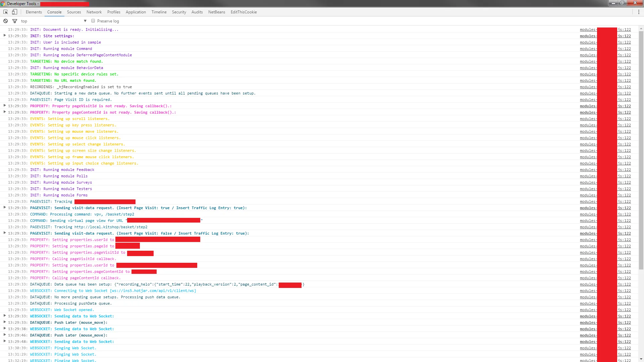The image size is (644, 362).
Task: Toggle the device toolbar icon
Action: (x=14, y=12)
